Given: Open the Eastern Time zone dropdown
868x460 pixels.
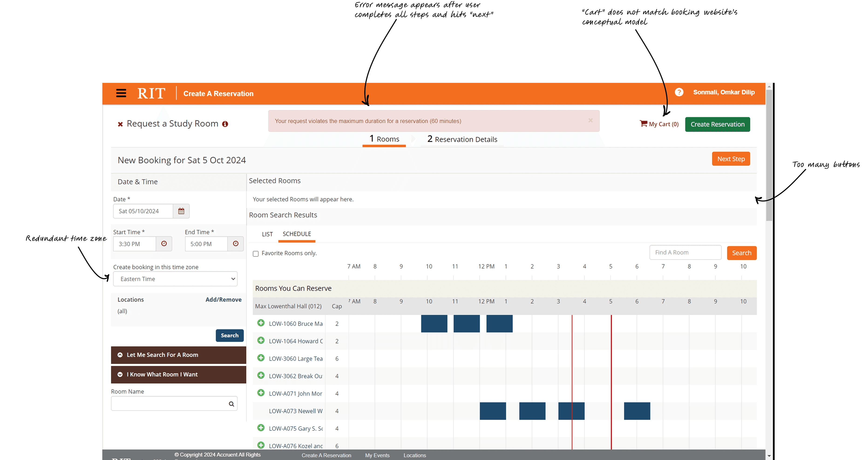Looking at the screenshot, I should (175, 279).
